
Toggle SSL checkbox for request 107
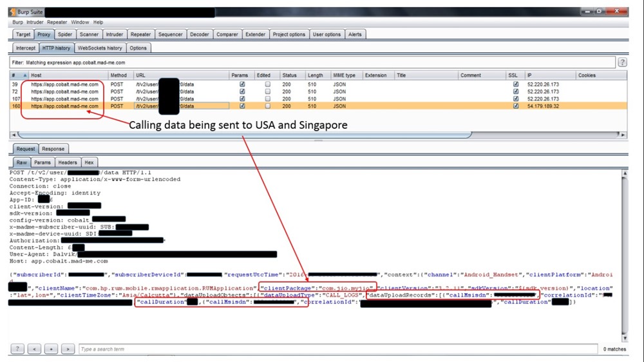pyautogui.click(x=515, y=99)
